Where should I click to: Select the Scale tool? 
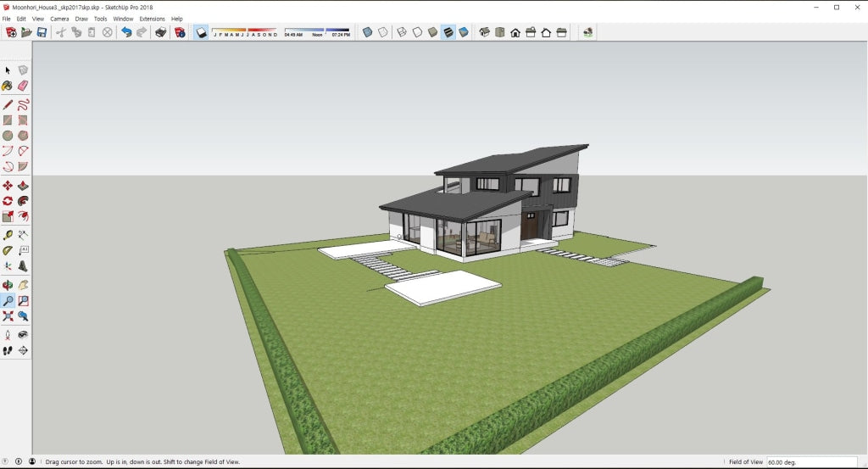[x=8, y=216]
